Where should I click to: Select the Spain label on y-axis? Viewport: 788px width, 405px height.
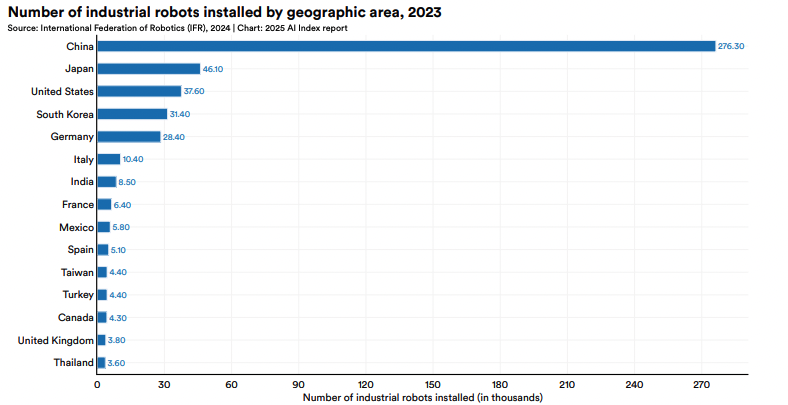(x=80, y=249)
